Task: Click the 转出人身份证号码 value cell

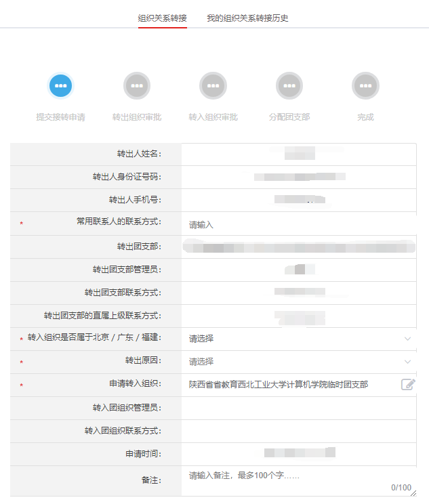Action: point(299,177)
